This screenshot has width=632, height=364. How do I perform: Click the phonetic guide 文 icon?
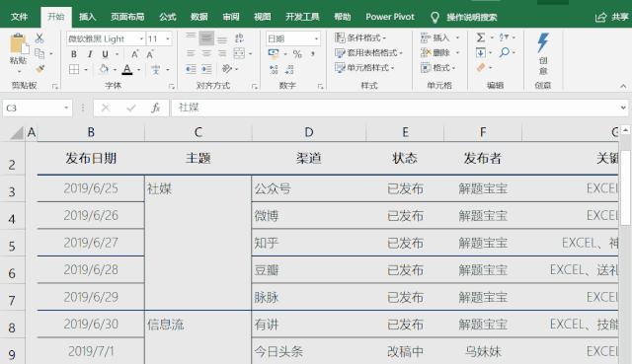coord(156,69)
